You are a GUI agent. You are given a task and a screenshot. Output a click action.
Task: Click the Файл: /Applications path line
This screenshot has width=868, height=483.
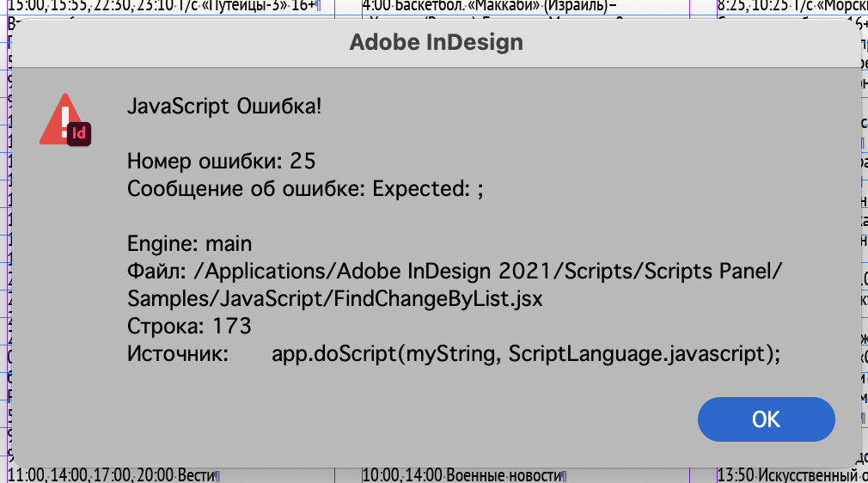455,272
